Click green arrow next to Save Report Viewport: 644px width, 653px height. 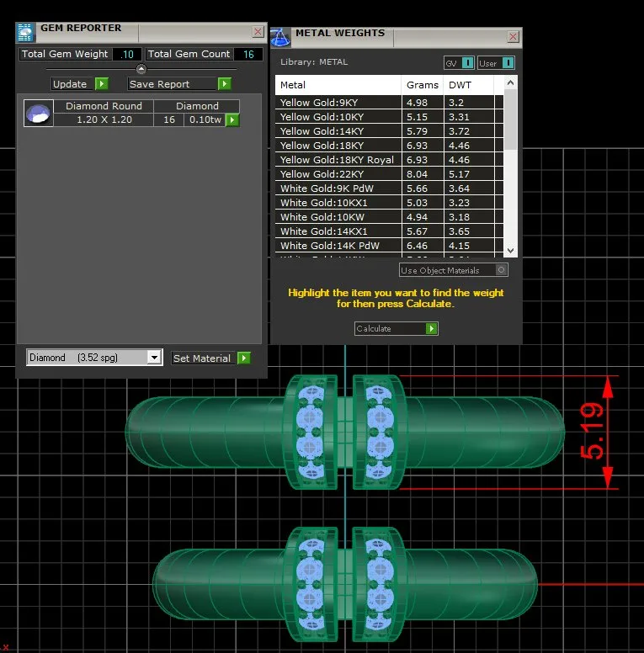click(225, 83)
